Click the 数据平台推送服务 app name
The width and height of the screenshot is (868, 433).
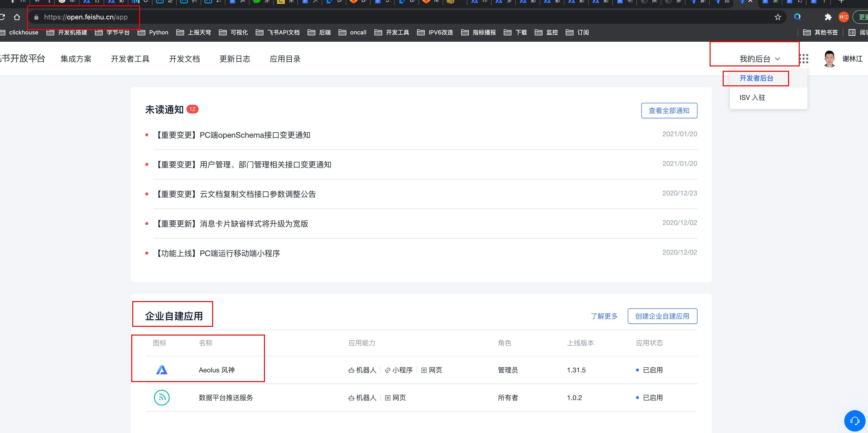tap(226, 398)
